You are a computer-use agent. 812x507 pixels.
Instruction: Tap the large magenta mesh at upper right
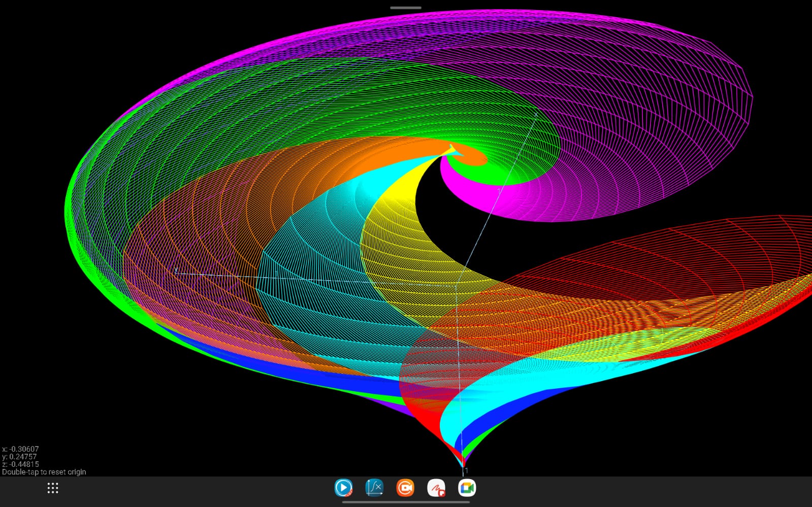pyautogui.click(x=660, y=102)
